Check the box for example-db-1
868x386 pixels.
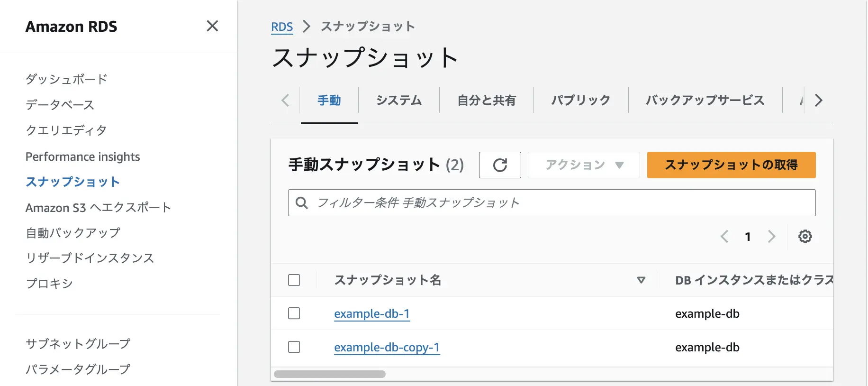pyautogui.click(x=294, y=313)
